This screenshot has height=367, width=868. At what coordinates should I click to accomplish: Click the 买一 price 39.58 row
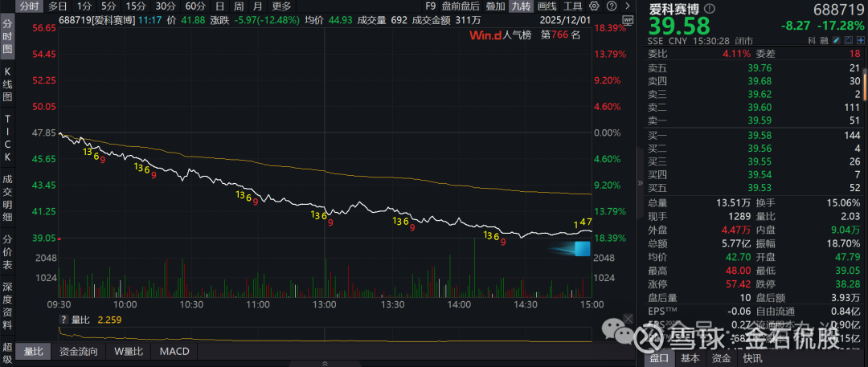tap(755, 135)
